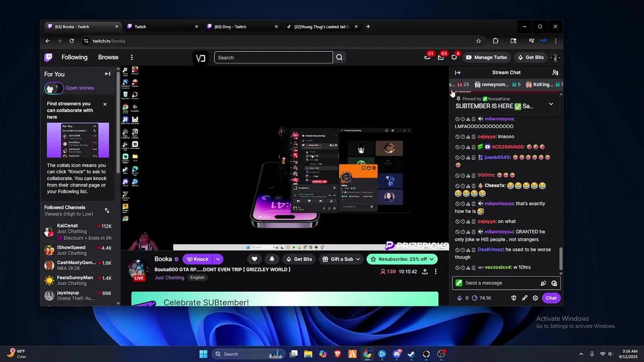Screen dimensions: 644x362
Task: Click the heart follow button for Booka
Action: [x=255, y=259]
